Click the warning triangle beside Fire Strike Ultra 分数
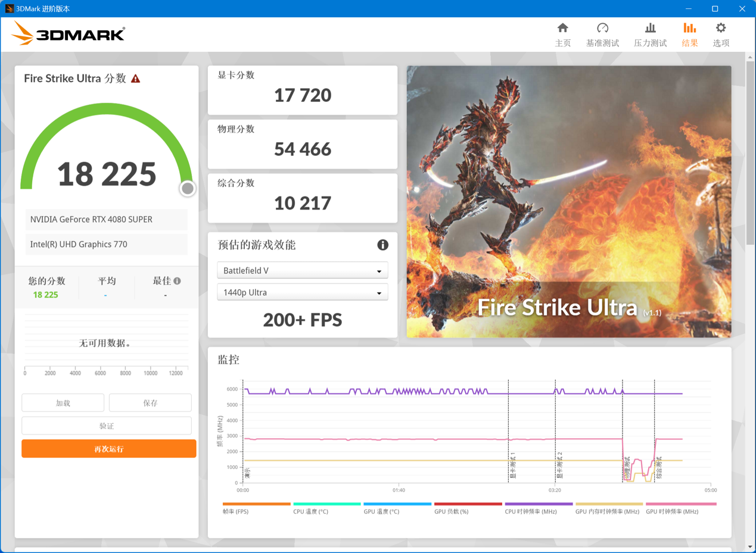756x553 pixels. pos(136,78)
